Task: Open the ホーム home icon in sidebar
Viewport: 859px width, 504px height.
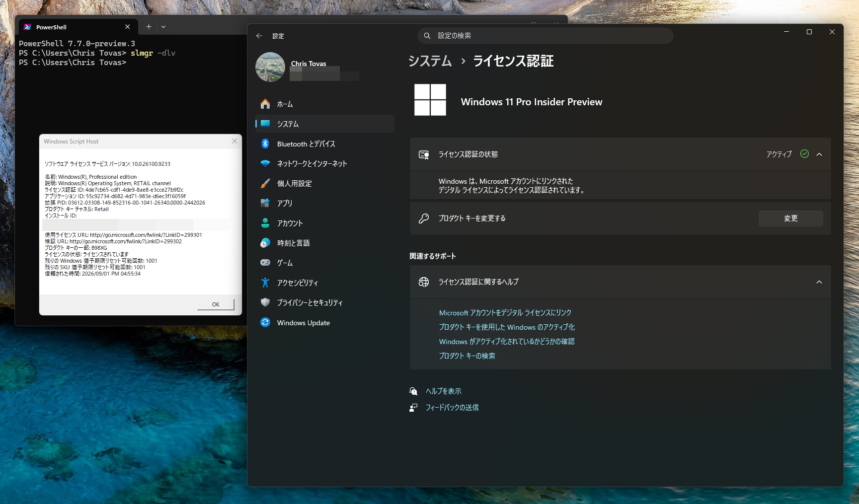Action: click(x=265, y=104)
